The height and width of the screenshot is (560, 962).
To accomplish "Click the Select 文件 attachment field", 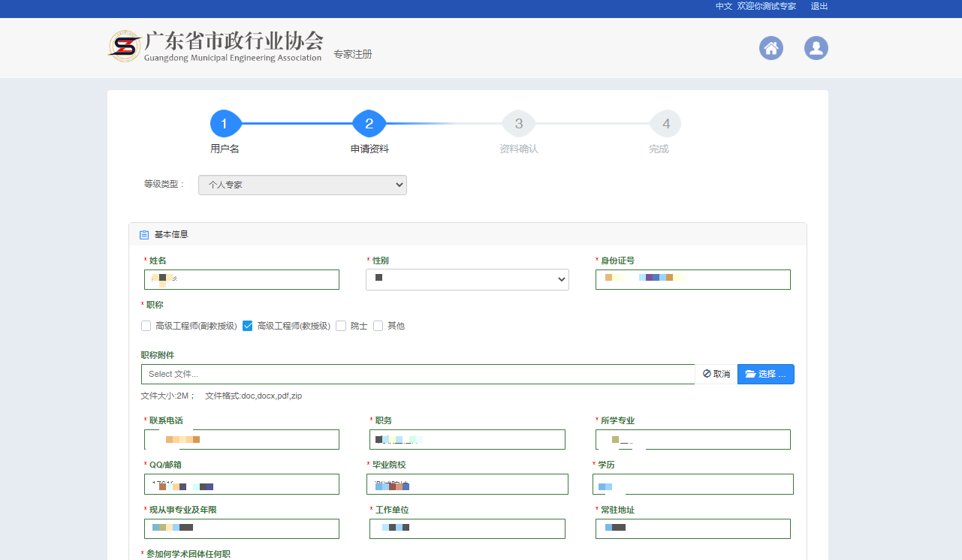I will 418,374.
